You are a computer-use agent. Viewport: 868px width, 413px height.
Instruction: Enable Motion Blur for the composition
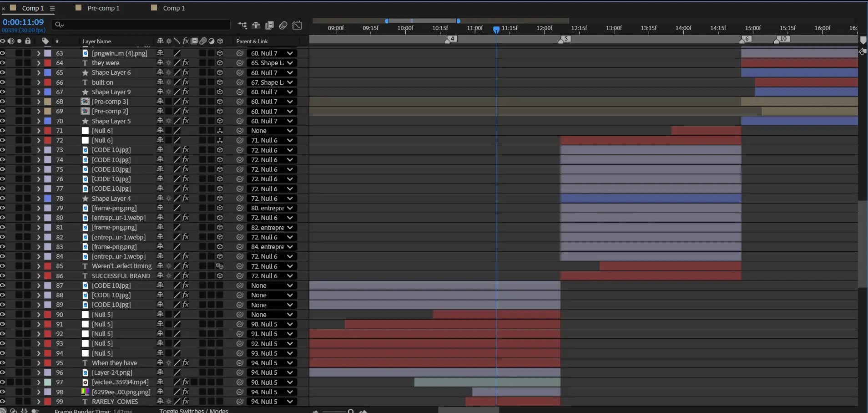[x=283, y=25]
